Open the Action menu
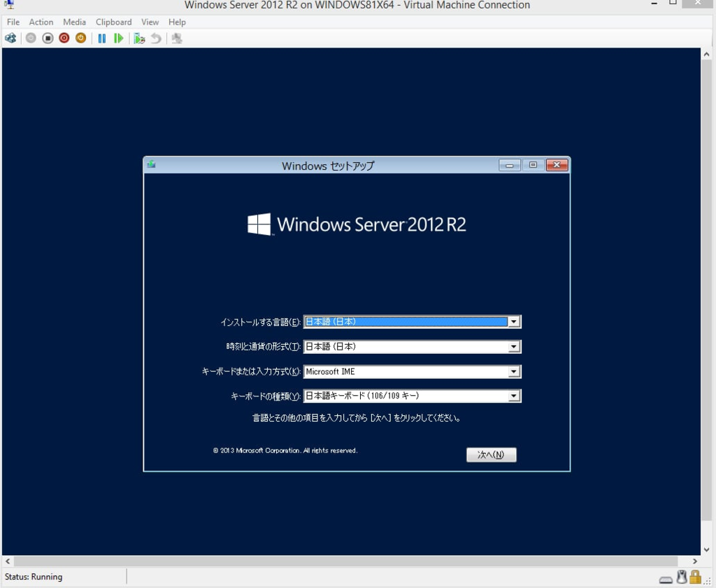The image size is (716, 588). [x=41, y=22]
